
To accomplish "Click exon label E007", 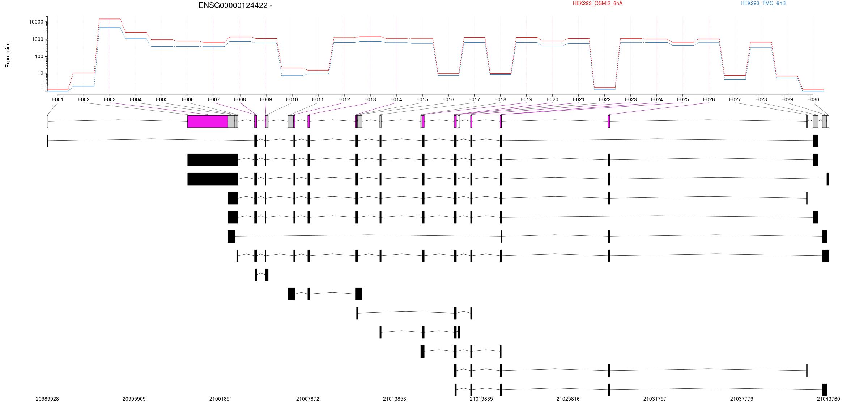I will pos(214,99).
